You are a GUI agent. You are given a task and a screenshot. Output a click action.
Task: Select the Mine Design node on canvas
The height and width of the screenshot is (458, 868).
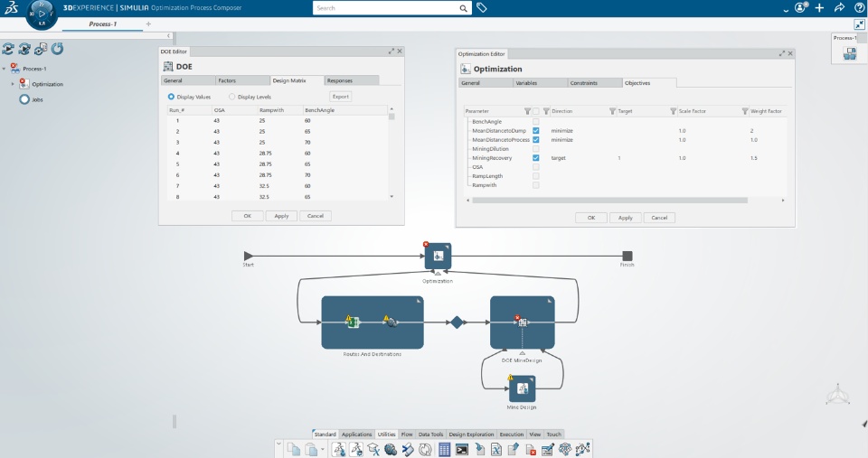[x=522, y=388]
